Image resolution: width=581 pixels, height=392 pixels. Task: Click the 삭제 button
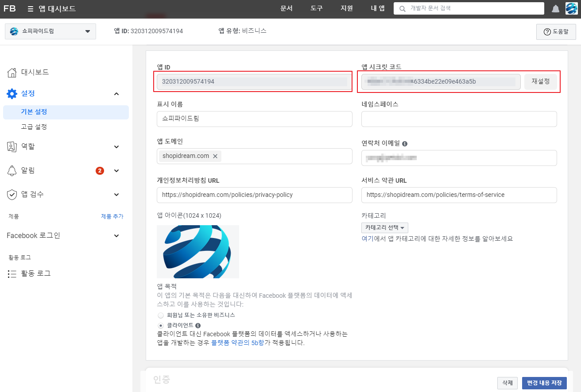click(507, 383)
